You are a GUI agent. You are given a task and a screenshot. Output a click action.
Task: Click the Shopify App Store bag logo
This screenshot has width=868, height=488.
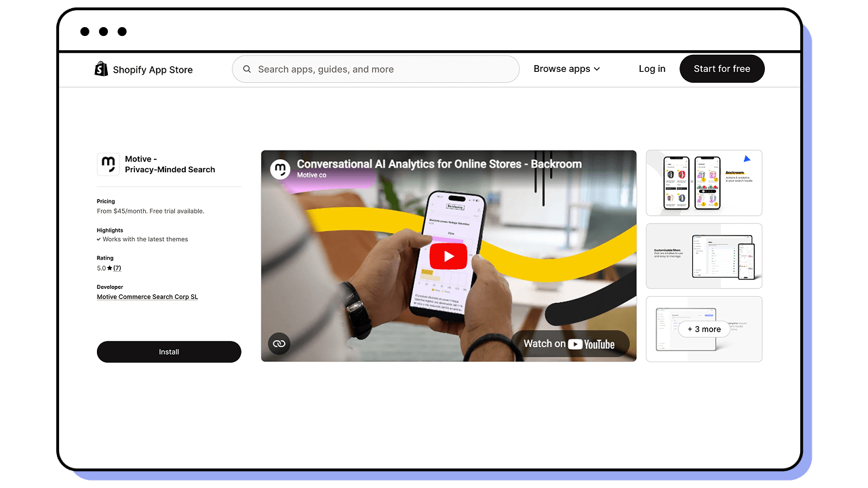click(100, 68)
